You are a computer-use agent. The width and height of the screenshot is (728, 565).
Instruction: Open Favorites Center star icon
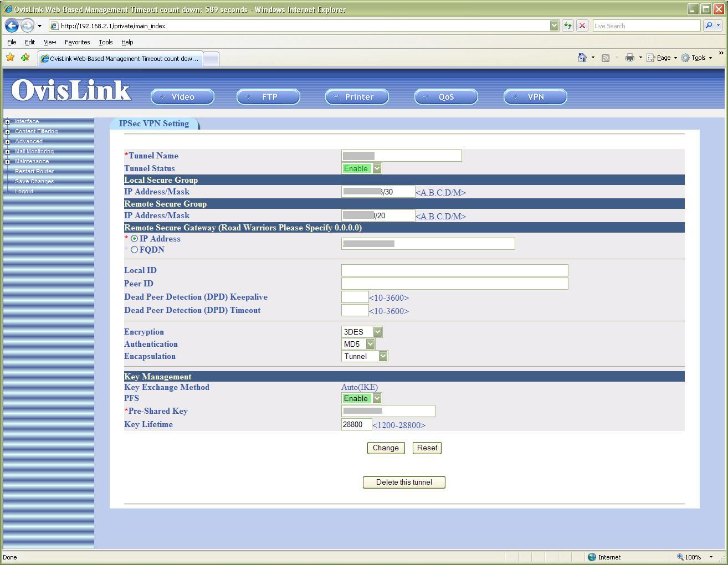[x=11, y=57]
